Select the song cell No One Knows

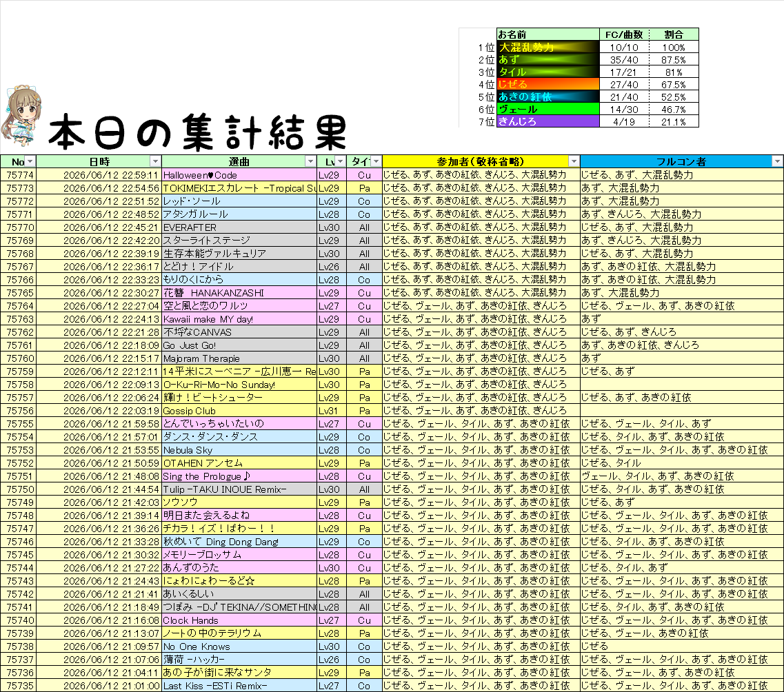click(239, 647)
